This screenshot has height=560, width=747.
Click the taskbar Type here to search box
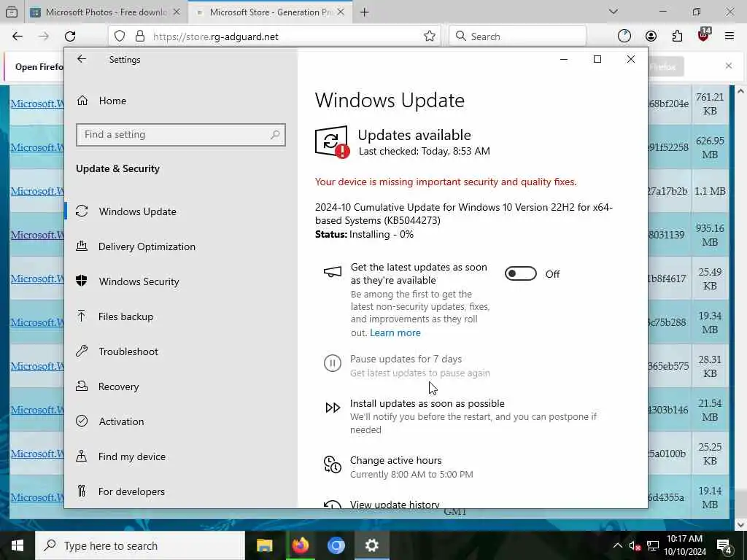click(140, 545)
